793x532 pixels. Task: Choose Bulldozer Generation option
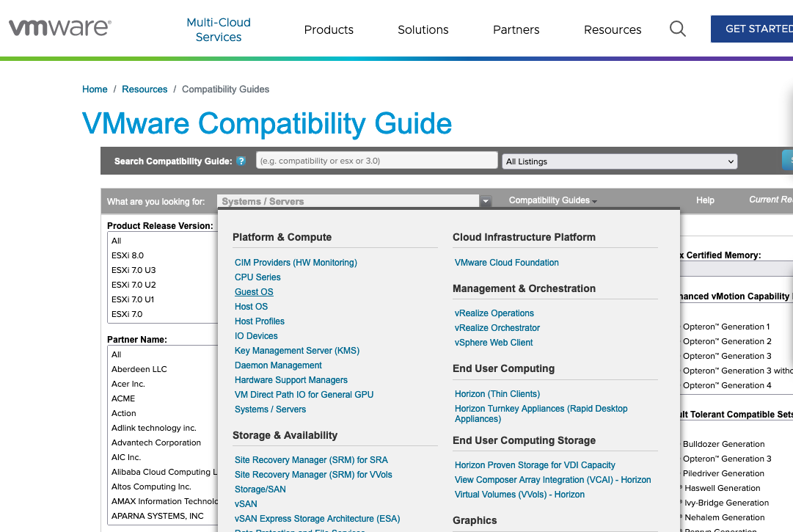point(723,444)
